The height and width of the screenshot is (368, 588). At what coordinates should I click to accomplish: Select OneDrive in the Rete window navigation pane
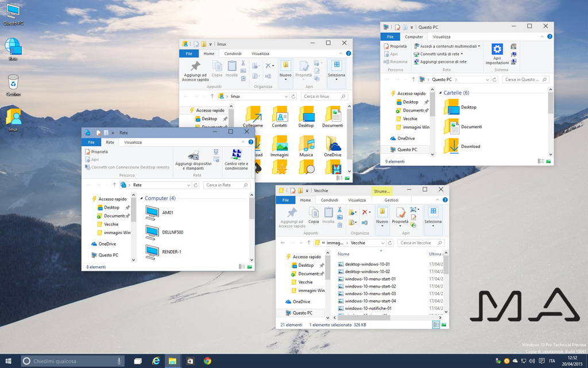(103, 244)
